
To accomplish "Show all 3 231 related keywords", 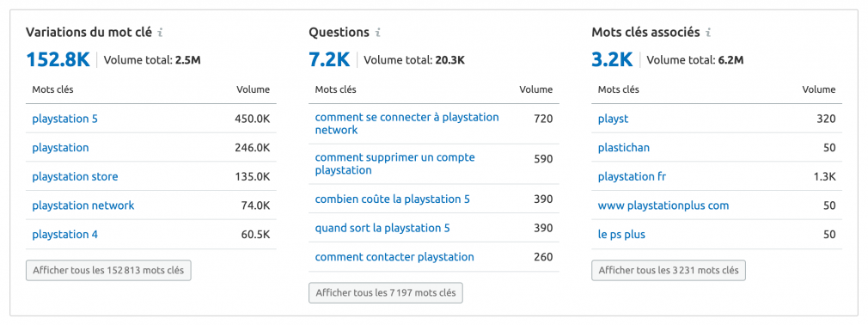I will [668, 271].
